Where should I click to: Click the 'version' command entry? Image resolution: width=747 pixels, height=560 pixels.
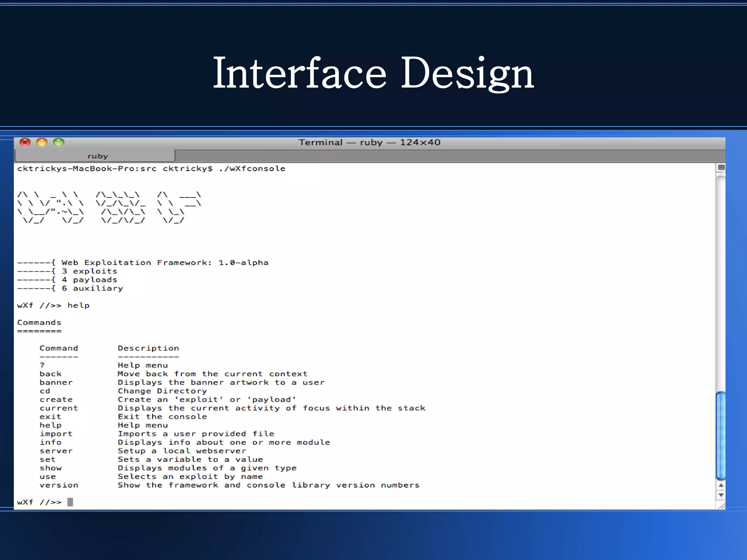click(x=59, y=485)
